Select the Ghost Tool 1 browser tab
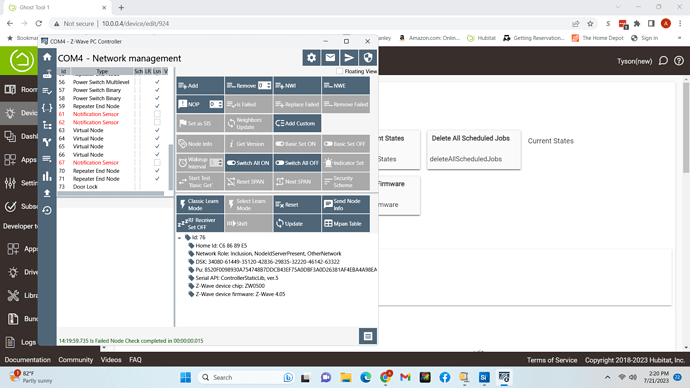 point(56,7)
